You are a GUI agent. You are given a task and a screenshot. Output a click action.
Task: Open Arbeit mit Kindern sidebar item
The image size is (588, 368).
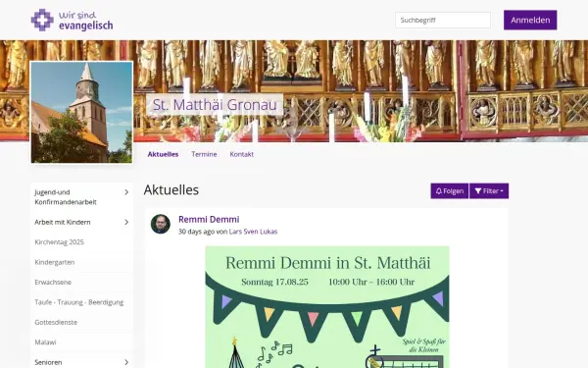[63, 222]
